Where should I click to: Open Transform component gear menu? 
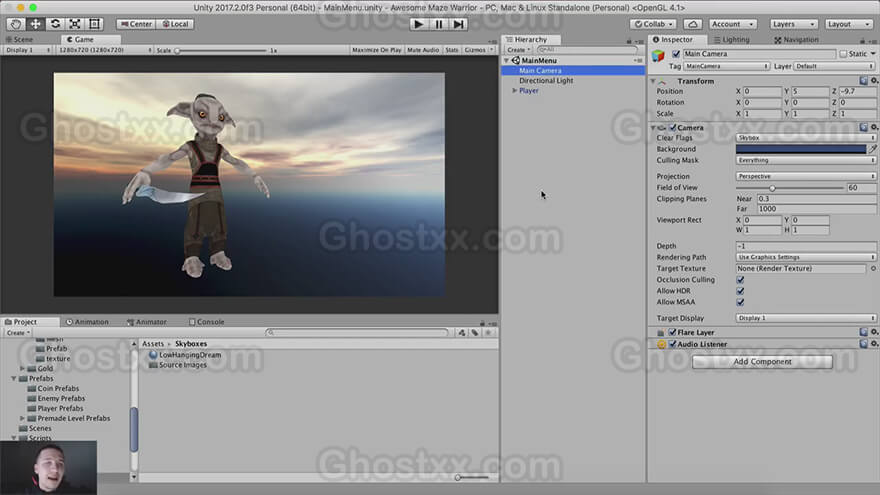tap(874, 81)
